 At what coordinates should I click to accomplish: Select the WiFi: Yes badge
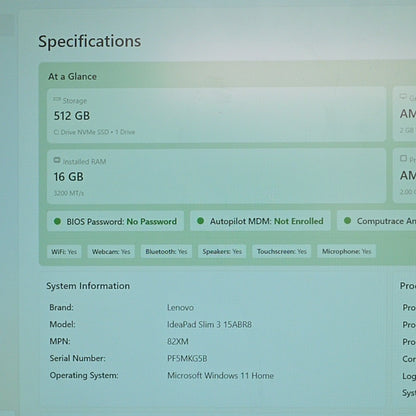coord(64,252)
